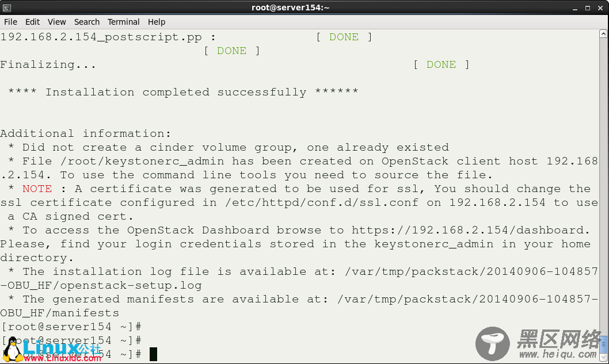Click the path "/etc/httpd/conf.d/ssl.conf"
Image resolution: width=609 pixels, height=364 pixels.
(x=322, y=202)
